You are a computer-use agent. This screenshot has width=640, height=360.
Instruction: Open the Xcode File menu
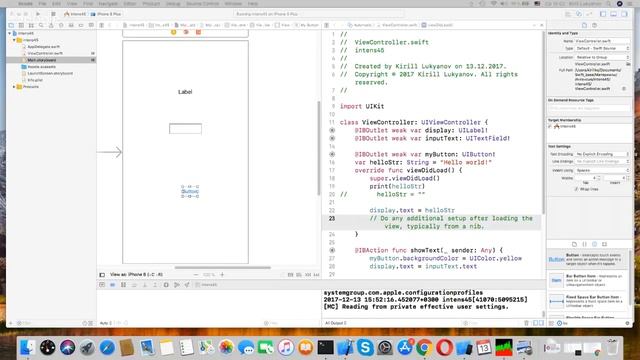tap(42, 4)
